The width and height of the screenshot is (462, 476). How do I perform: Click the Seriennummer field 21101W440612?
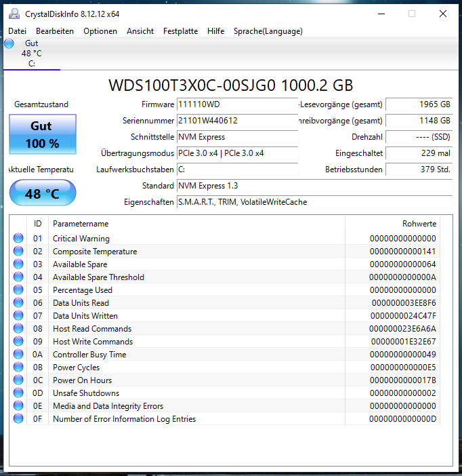tap(238, 121)
